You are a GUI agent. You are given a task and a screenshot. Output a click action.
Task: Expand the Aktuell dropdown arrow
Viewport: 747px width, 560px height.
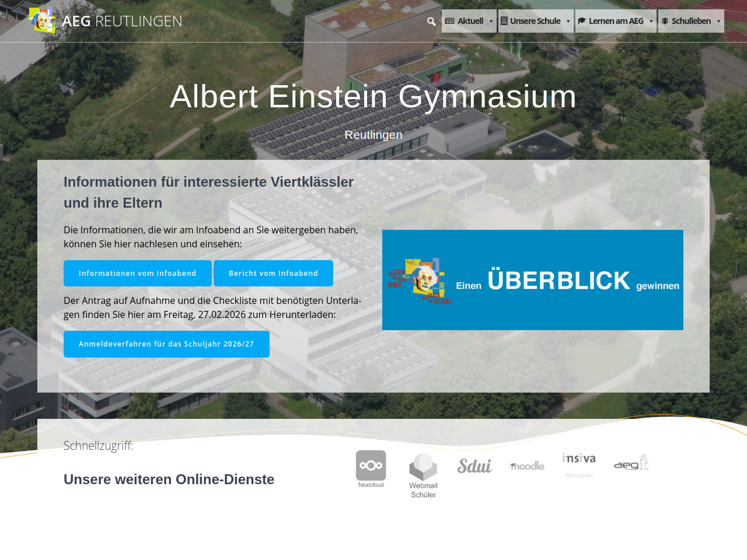[x=491, y=22]
